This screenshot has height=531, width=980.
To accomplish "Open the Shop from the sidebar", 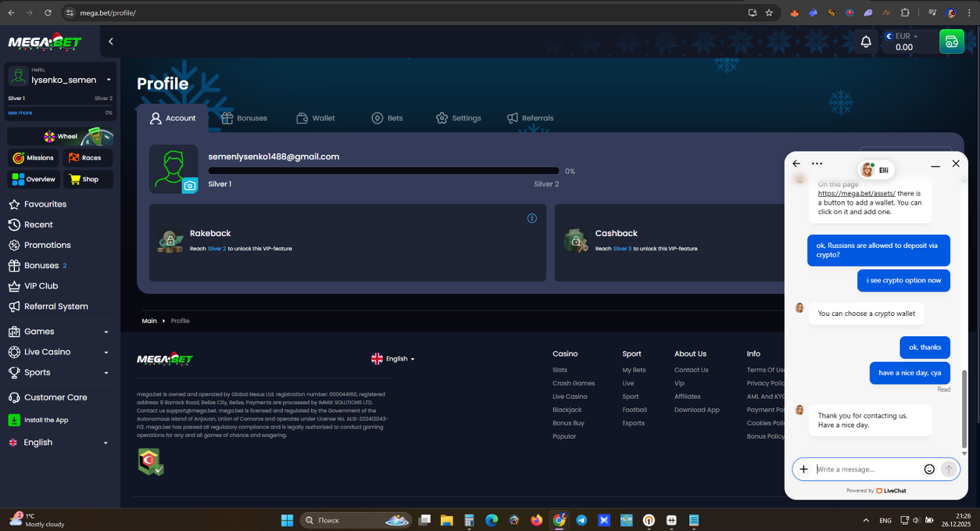I will (x=88, y=179).
